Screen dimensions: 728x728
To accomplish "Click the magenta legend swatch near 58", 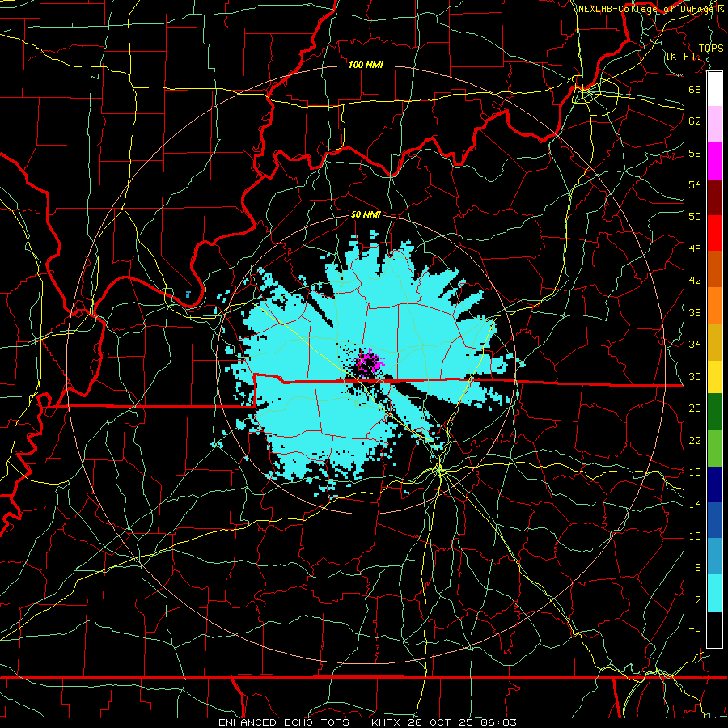I will [x=714, y=161].
